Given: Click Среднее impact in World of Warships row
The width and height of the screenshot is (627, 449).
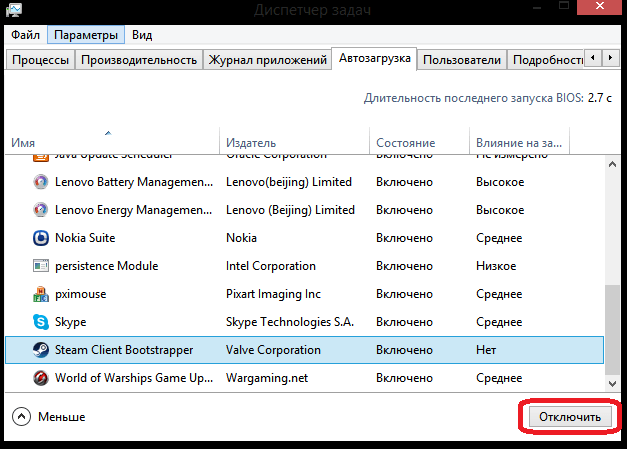Looking at the screenshot, I should pyautogui.click(x=499, y=378).
